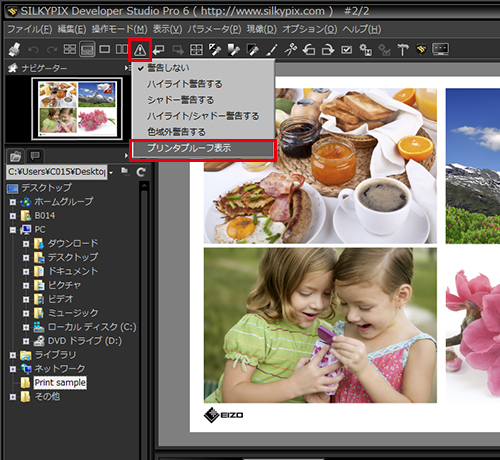Screen dimensions: 500x460
Task: Select the ビデオ folder item
Action: [x=60, y=299]
